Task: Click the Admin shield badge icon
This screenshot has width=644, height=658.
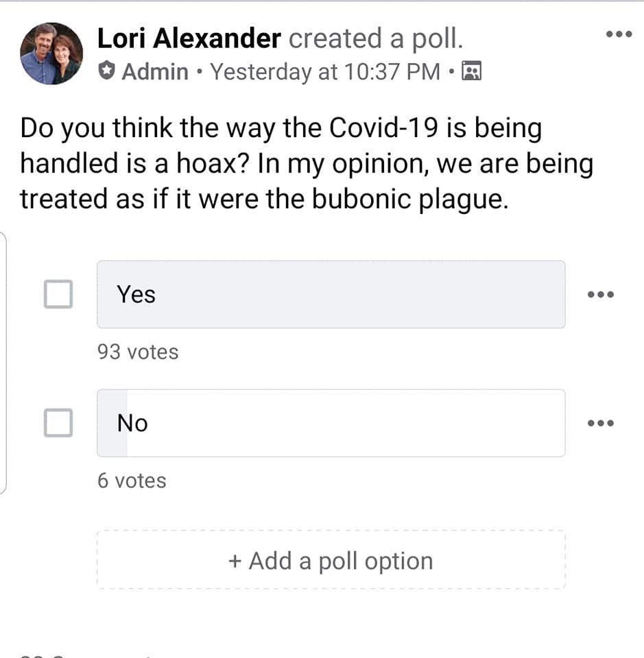Action: click(106, 71)
